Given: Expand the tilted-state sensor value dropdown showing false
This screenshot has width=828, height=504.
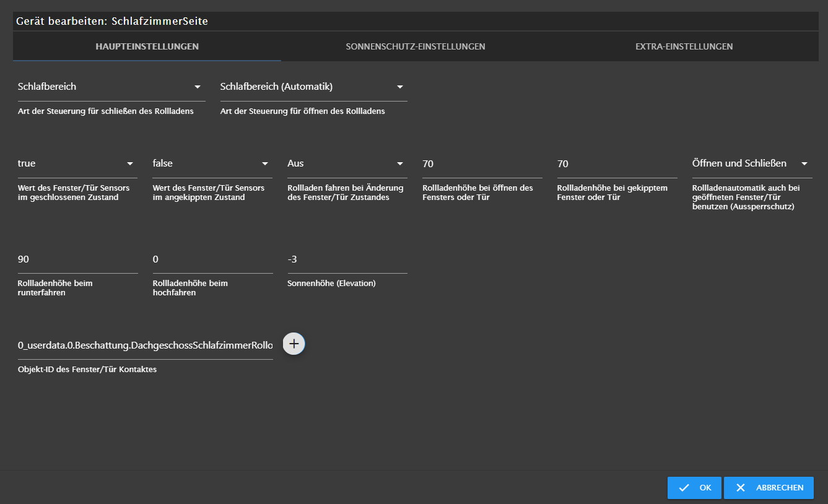Looking at the screenshot, I should click(x=212, y=164).
